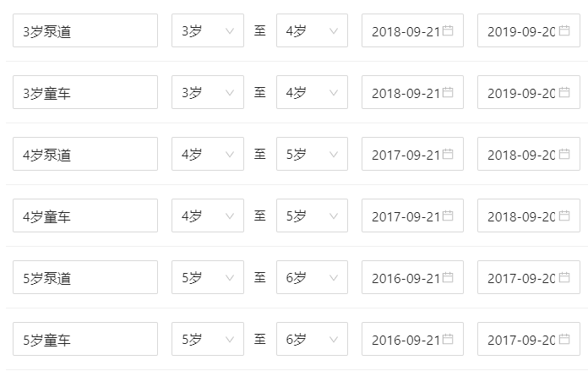The image size is (588, 371).
Task: Open the 6岁 maximum age dropdown for 5岁童车
Action: click(312, 339)
